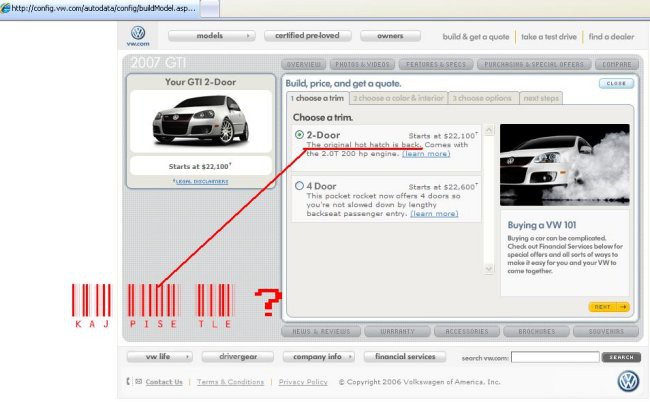Screen dimensions: 650x402
Task: Click the smoking GTI promo image
Action: pyautogui.click(x=564, y=165)
